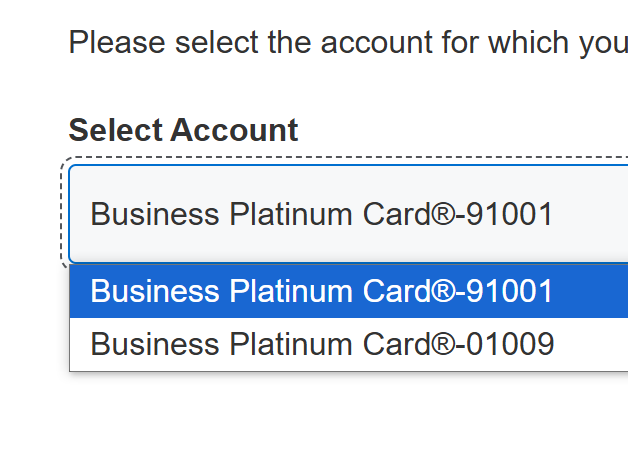Viewport: 628px width, 459px height.
Task: Select the non-highlighted Business Platinum Card option
Action: point(322,344)
